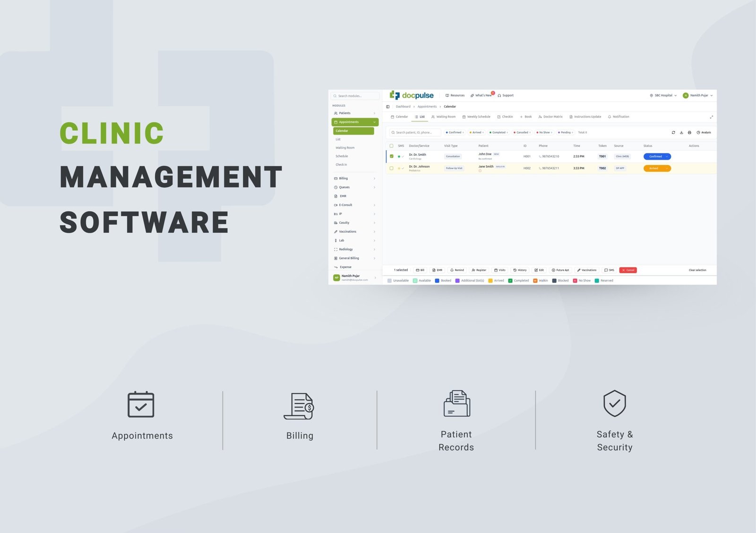Viewport: 756px width, 533px height.
Task: Open the Doctor Matrix tab
Action: [550, 117]
